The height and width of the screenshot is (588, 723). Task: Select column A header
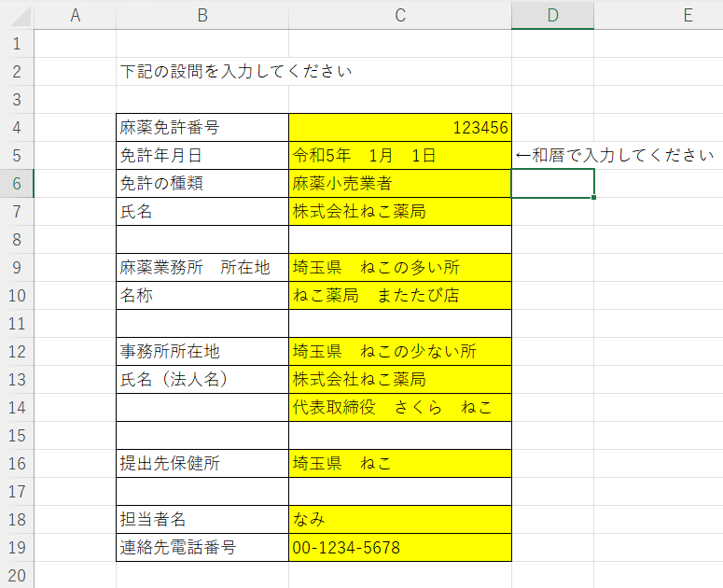click(75, 15)
